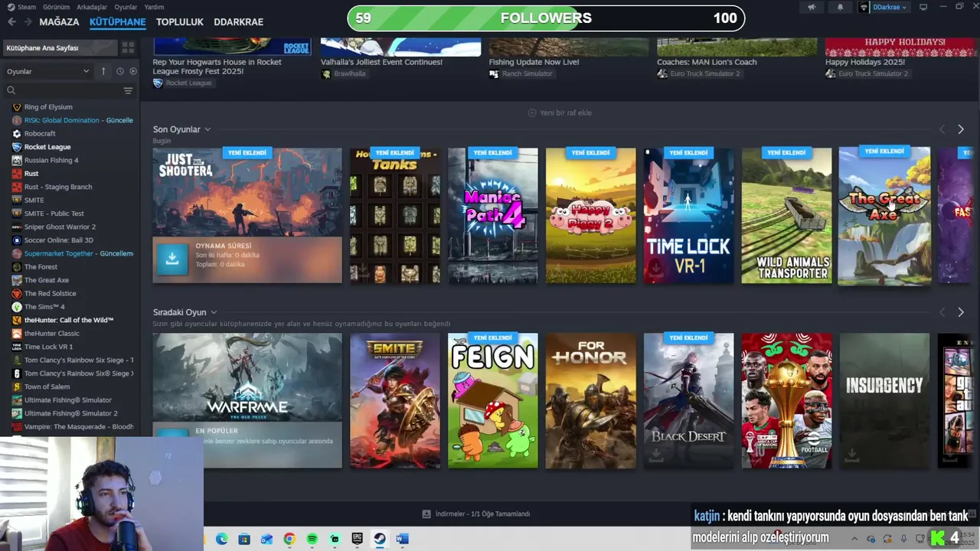Open Epic Games Launcher from taskbar
Viewport: 980px width, 551px height.
[357, 539]
